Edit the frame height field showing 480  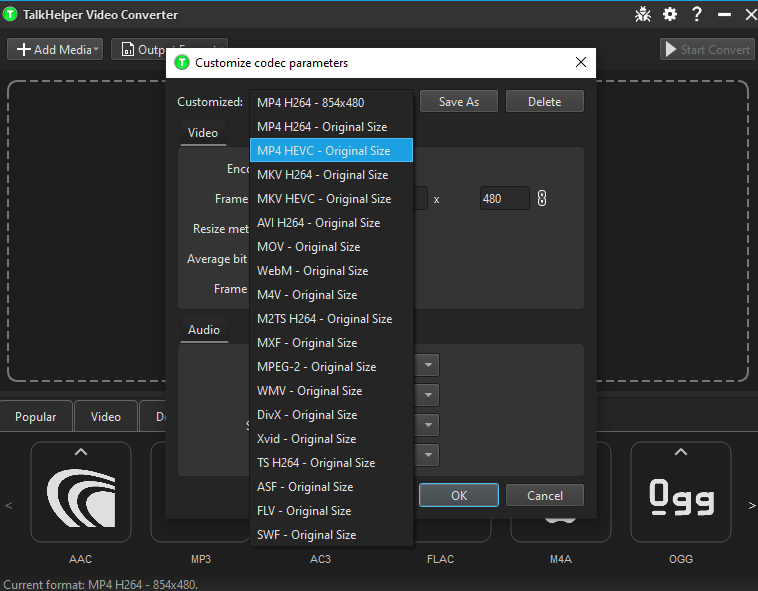(504, 199)
